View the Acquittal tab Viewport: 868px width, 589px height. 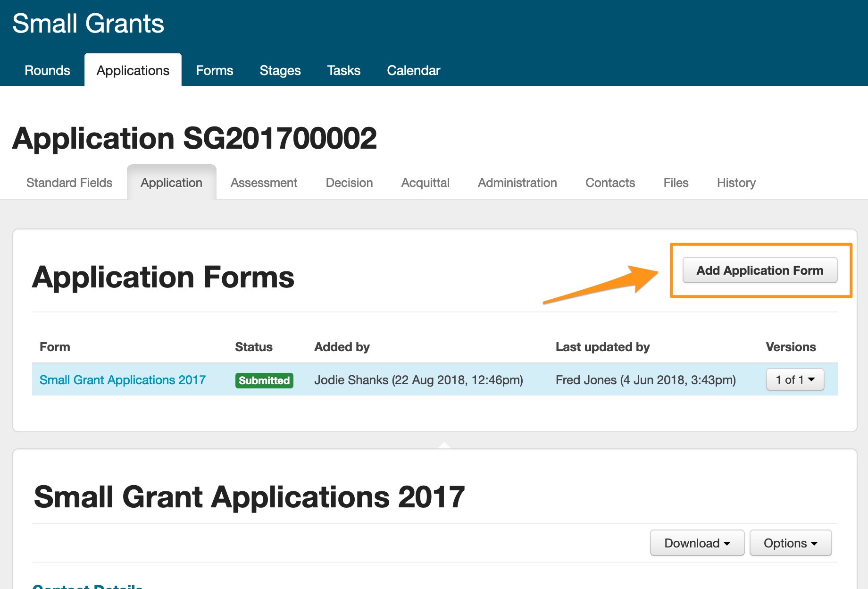[x=425, y=183]
